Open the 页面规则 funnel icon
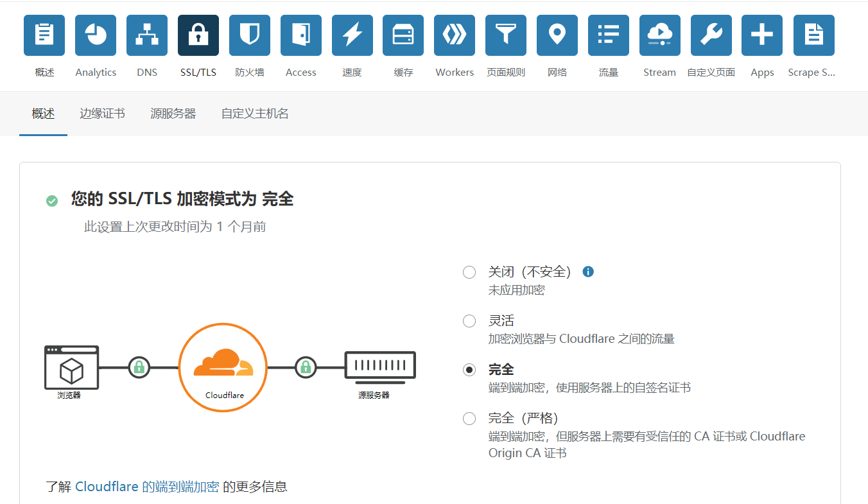The image size is (868, 504). click(x=506, y=35)
